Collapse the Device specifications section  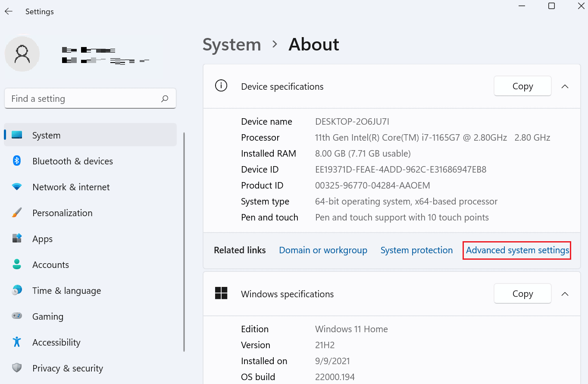[x=565, y=86]
